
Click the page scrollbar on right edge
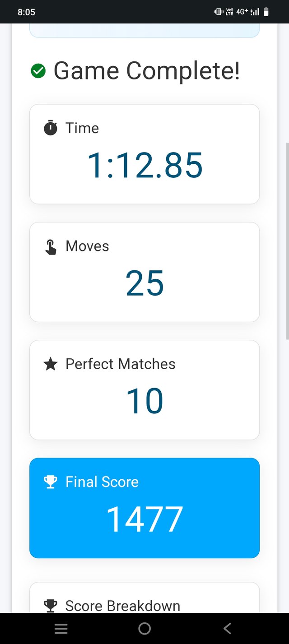pyautogui.click(x=287, y=241)
